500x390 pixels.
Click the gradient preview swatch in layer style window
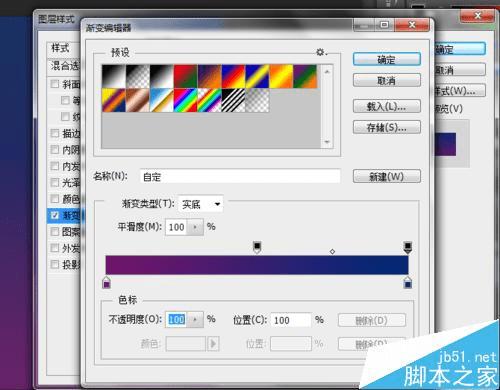[445, 144]
